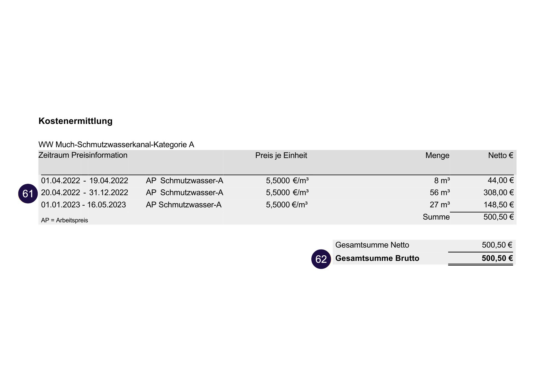Click the Preis je Einheit column header

click(281, 155)
